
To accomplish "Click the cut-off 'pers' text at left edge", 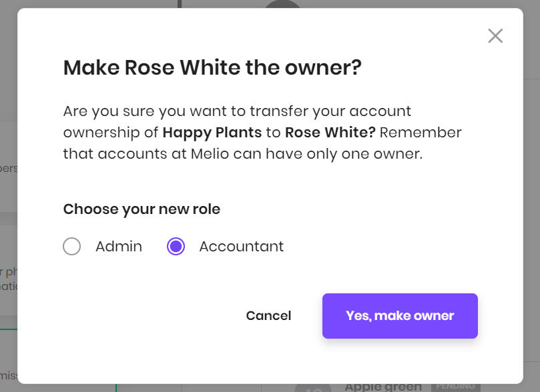I will 9,169.
